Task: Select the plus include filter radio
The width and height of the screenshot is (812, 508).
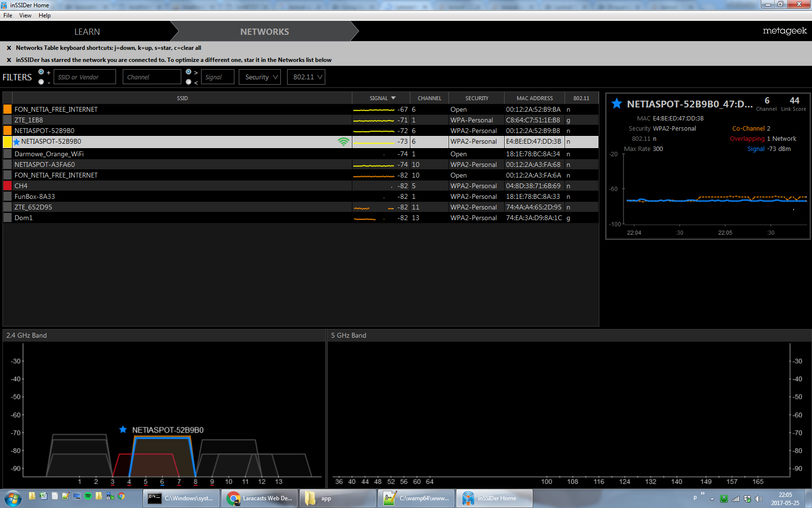Action: click(41, 72)
